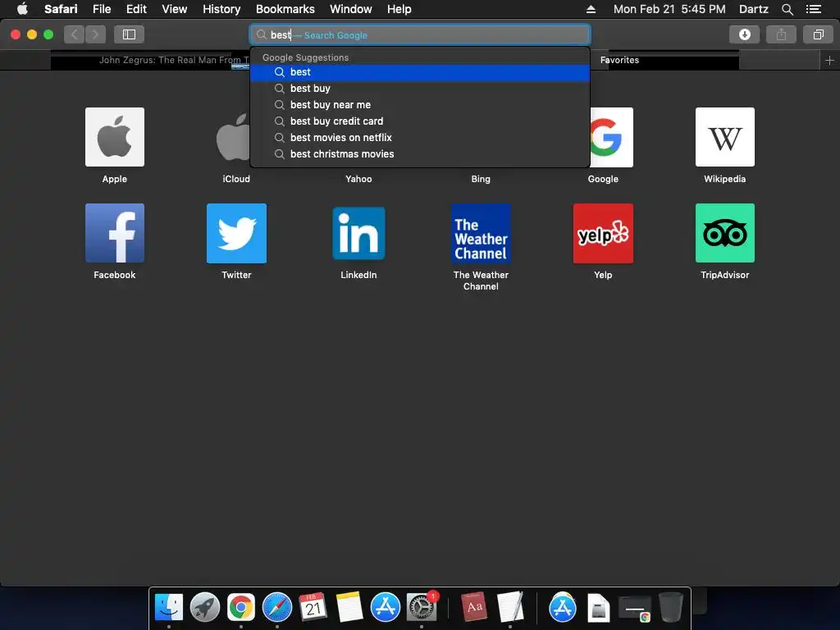
Task: Open the History menu
Action: (221, 9)
